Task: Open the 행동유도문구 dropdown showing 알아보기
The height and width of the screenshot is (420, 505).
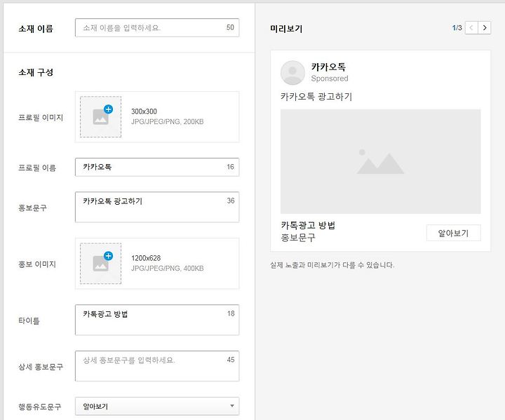Action: click(157, 406)
